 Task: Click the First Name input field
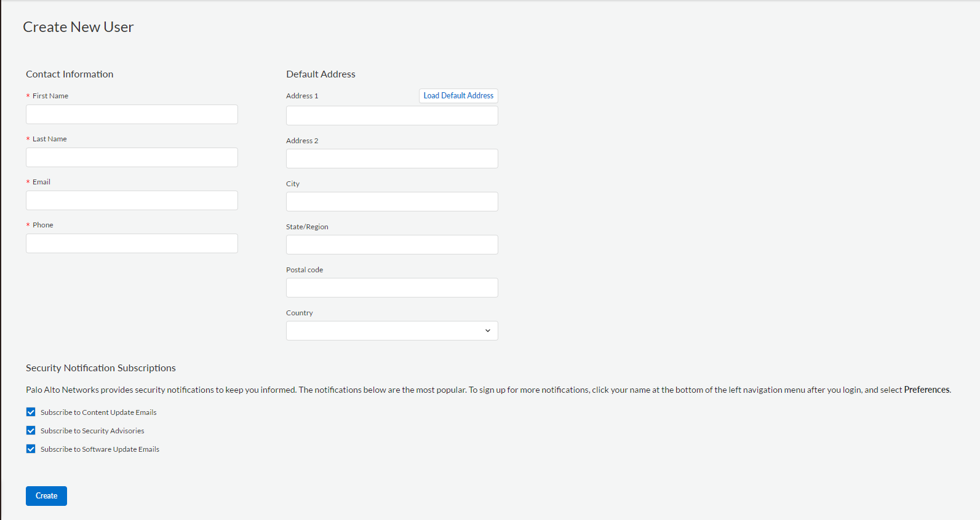(x=132, y=114)
